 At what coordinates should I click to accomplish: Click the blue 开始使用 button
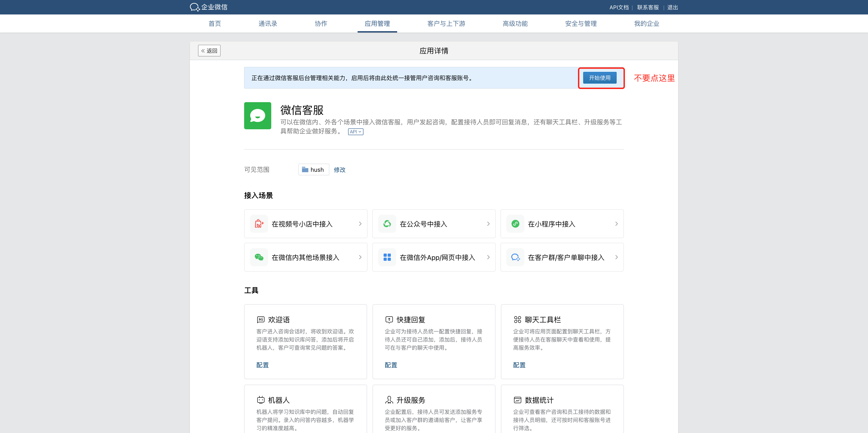[x=599, y=78]
